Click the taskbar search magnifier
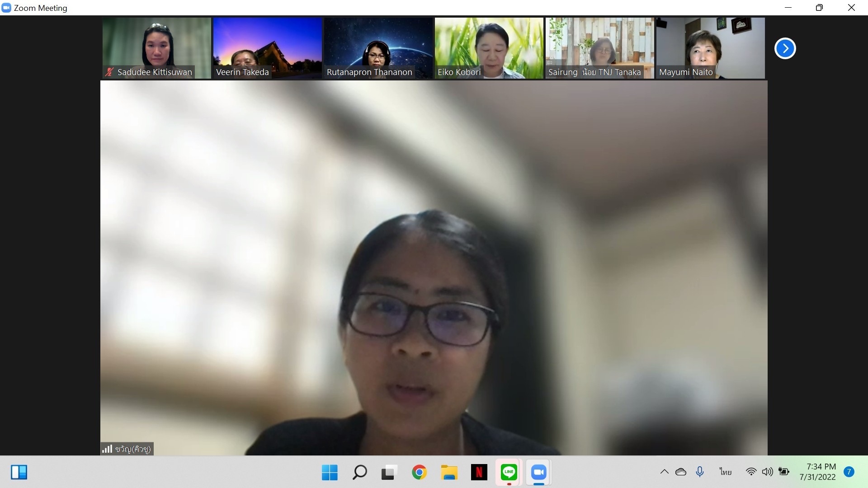Viewport: 868px width, 488px height. tap(359, 473)
